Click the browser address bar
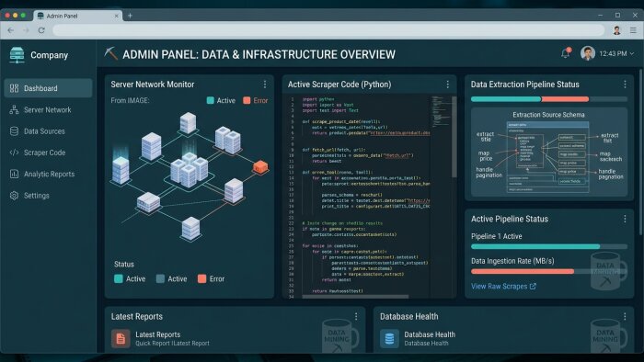 point(328,30)
